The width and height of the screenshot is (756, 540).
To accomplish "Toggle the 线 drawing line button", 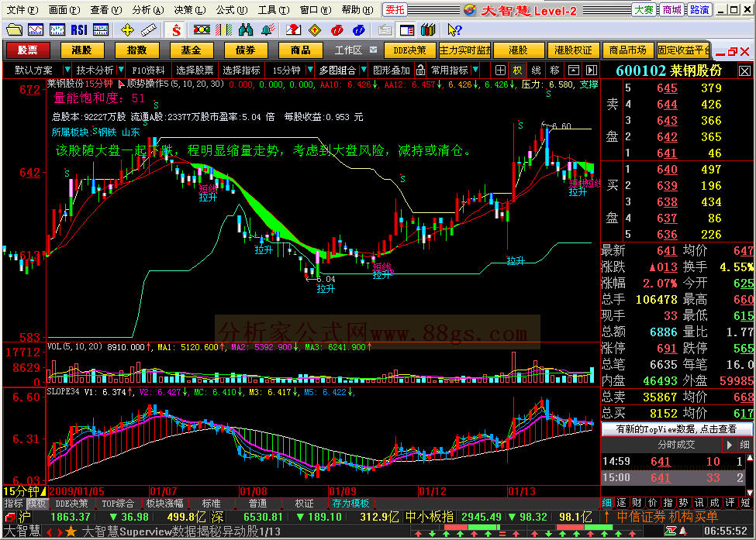I will click(x=536, y=71).
